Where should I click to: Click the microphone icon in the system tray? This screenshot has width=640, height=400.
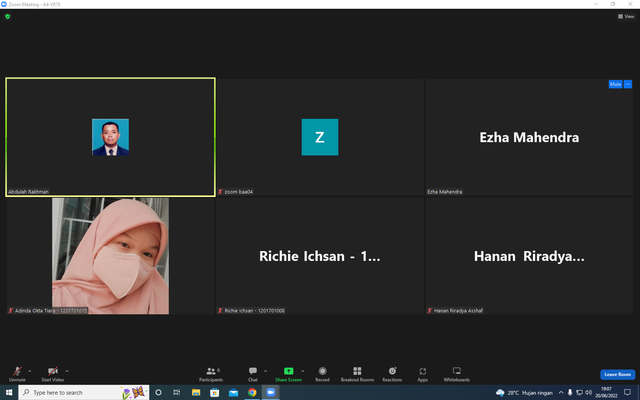point(570,393)
